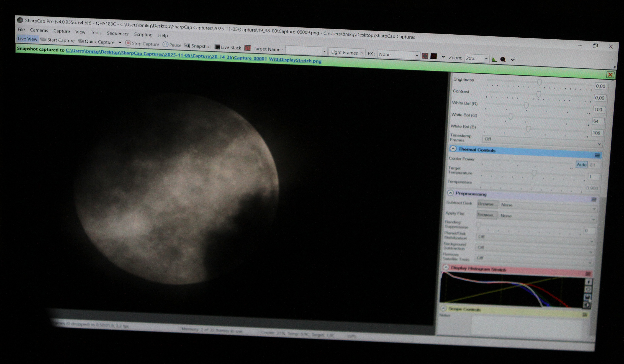Pause the live camera view

pos(165,45)
